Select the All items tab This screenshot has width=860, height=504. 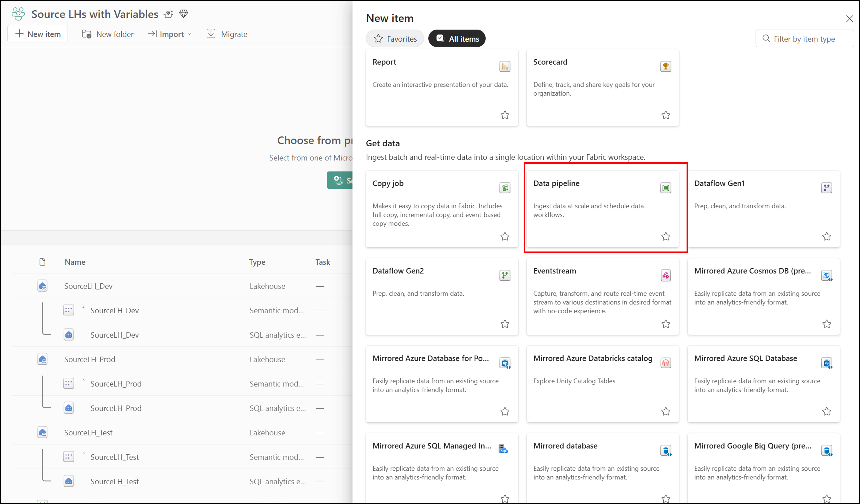click(x=457, y=39)
